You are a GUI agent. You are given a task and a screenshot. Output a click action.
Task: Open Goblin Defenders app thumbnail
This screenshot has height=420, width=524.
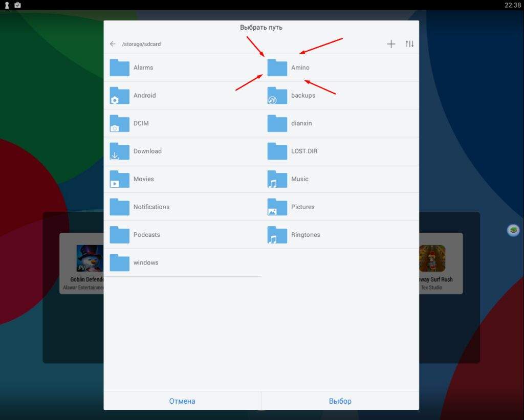click(x=89, y=258)
